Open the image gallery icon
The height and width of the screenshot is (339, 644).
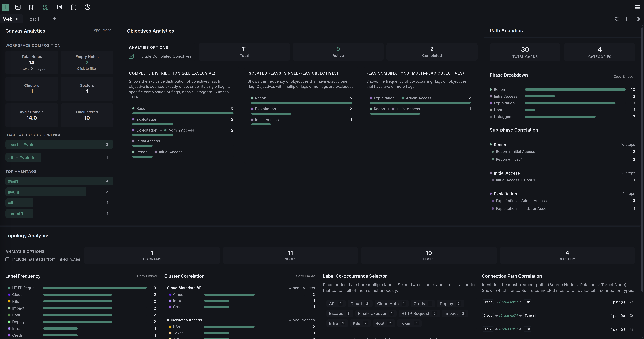18,7
